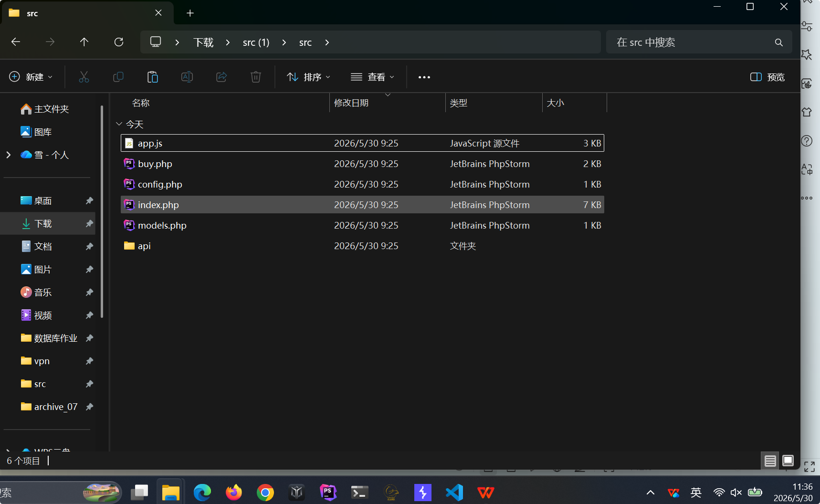Open 文档 in navigation pane
Viewport: 820px width, 504px height.
[x=36, y=246]
